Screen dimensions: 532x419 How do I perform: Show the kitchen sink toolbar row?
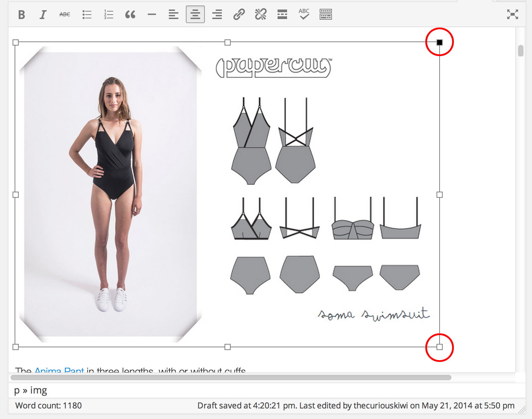coord(326,15)
